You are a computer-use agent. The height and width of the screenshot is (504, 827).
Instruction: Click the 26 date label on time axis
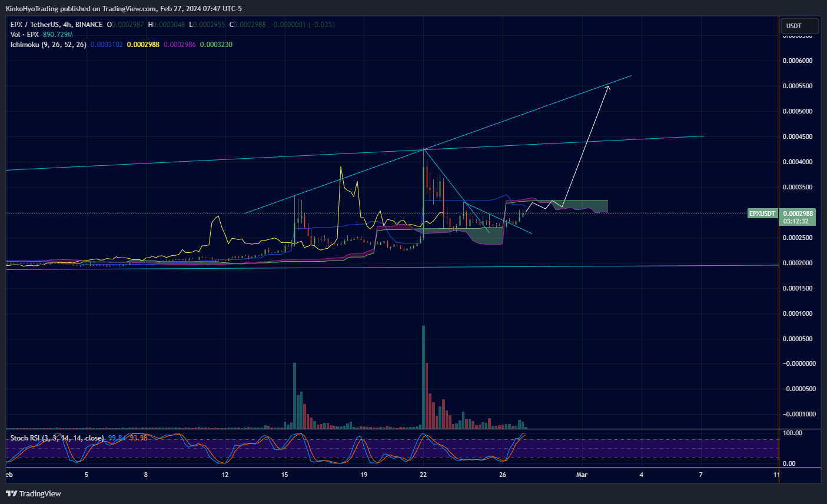502,475
